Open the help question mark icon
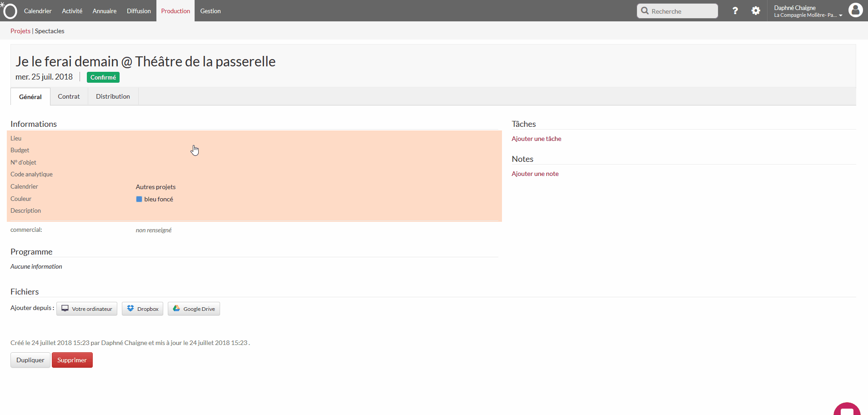The height and width of the screenshot is (415, 868). click(x=735, y=11)
